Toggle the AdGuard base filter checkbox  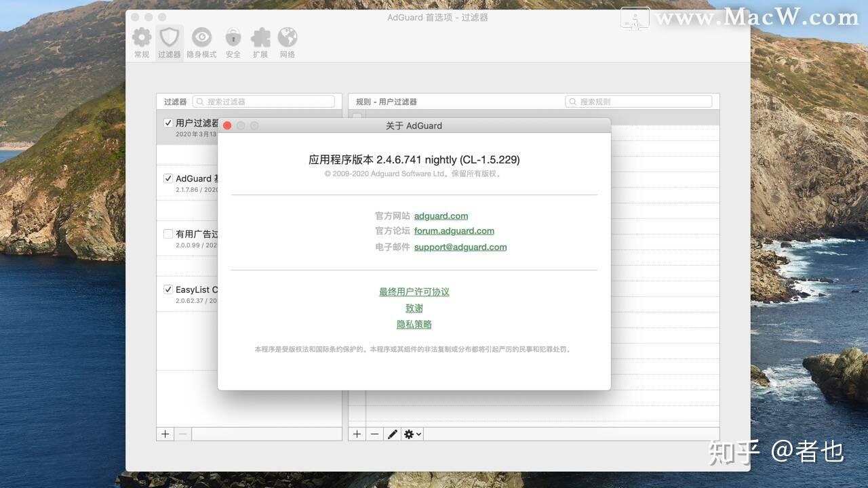(x=168, y=178)
